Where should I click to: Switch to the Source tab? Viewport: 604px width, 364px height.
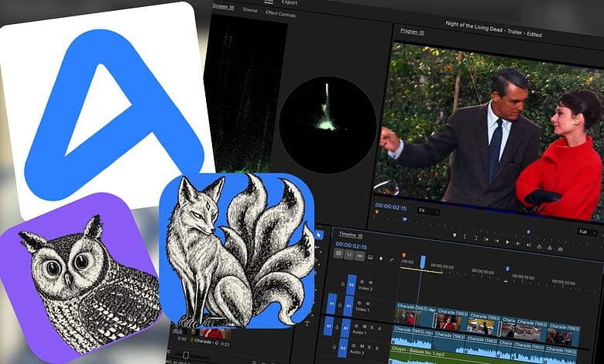[x=250, y=9]
